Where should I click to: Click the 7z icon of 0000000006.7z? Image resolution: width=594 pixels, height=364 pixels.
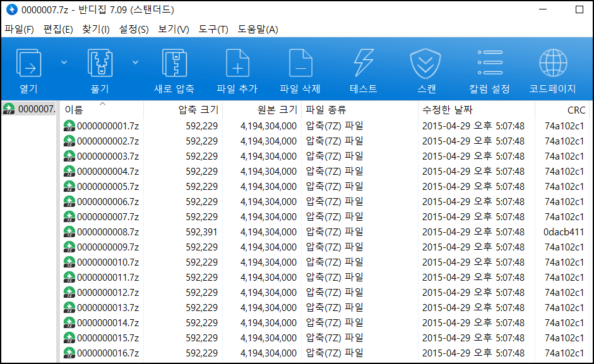point(69,201)
